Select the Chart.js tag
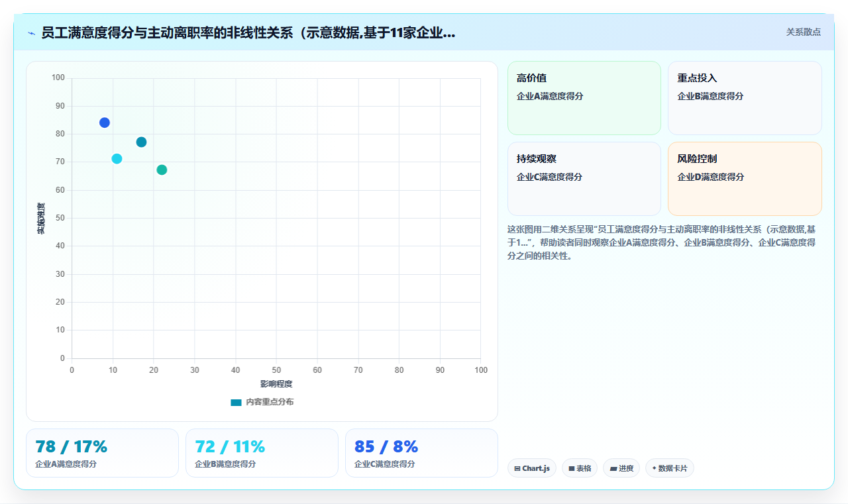Image resolution: width=848 pixels, height=504 pixels. click(x=532, y=468)
